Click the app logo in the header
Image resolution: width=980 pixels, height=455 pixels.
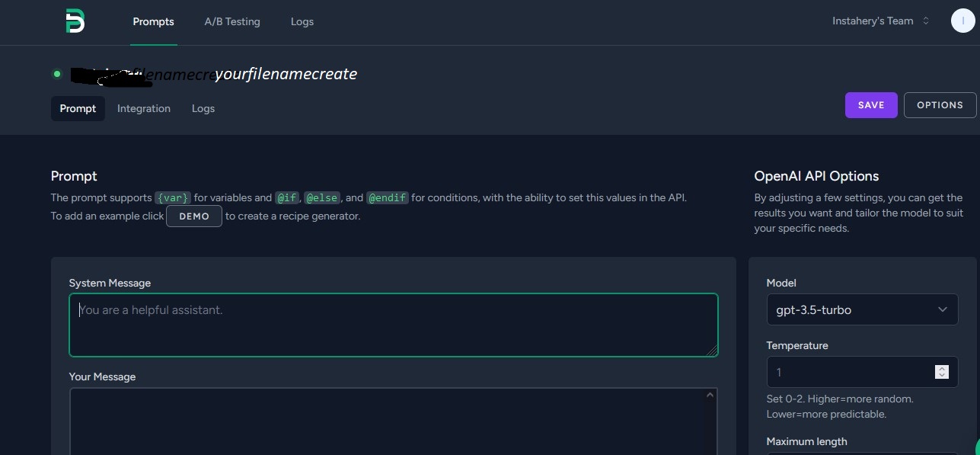(75, 21)
